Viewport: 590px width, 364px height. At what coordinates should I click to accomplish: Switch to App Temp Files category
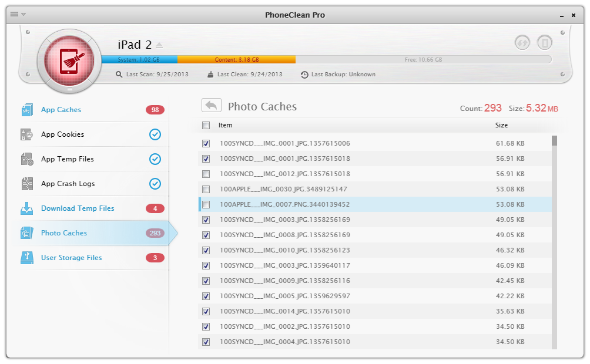(67, 159)
